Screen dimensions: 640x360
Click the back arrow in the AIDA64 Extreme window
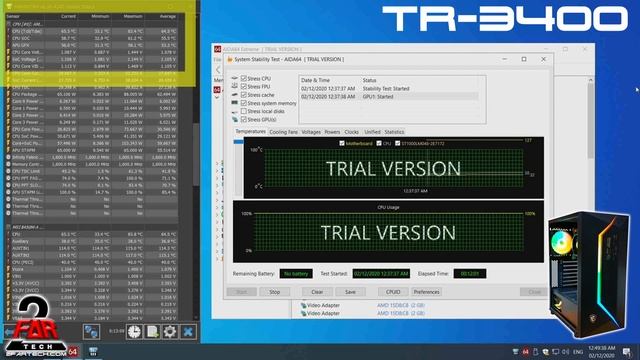(x=218, y=70)
